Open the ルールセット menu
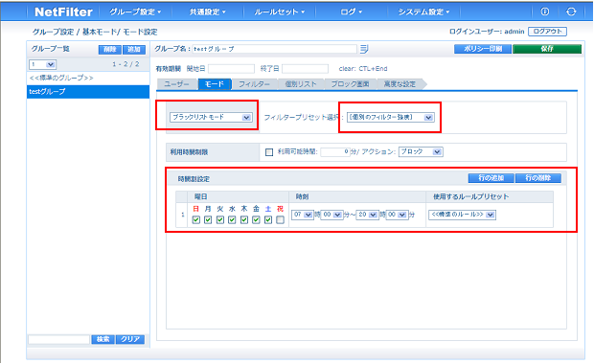594x364 pixels. click(279, 11)
